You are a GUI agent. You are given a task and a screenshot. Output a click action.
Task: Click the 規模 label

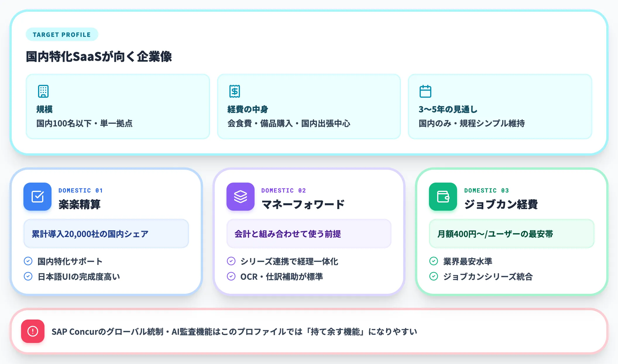click(x=44, y=109)
